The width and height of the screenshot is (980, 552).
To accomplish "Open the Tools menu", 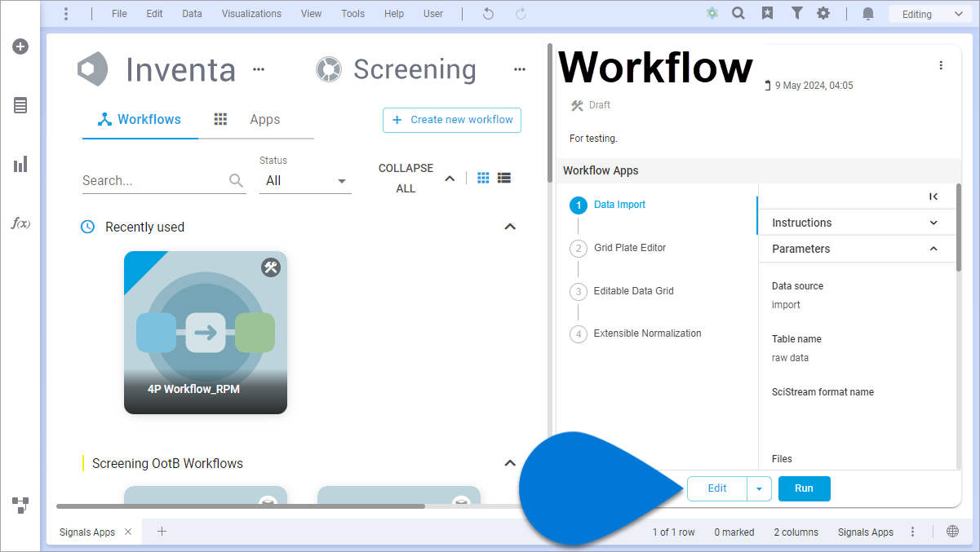I will 353,14.
